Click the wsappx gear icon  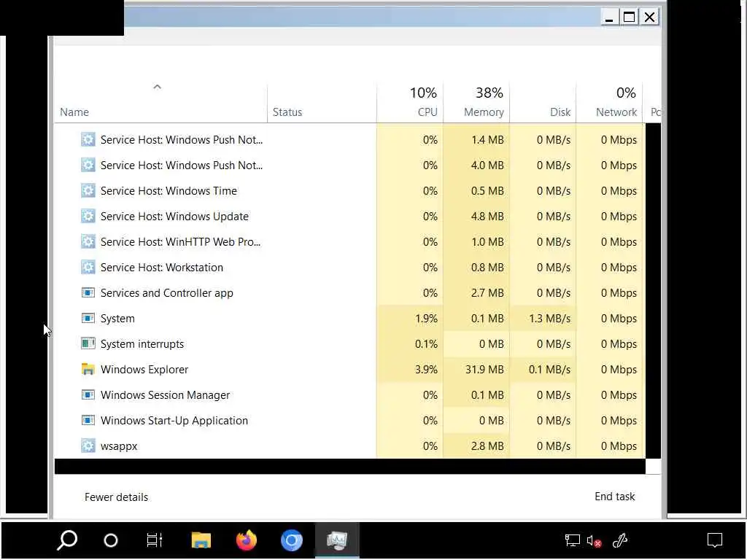tap(88, 446)
